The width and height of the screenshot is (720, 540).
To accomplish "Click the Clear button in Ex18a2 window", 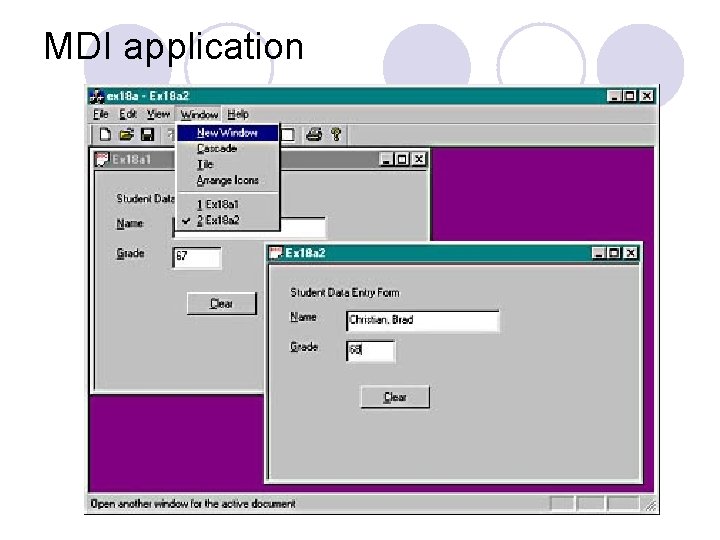I will (x=395, y=397).
